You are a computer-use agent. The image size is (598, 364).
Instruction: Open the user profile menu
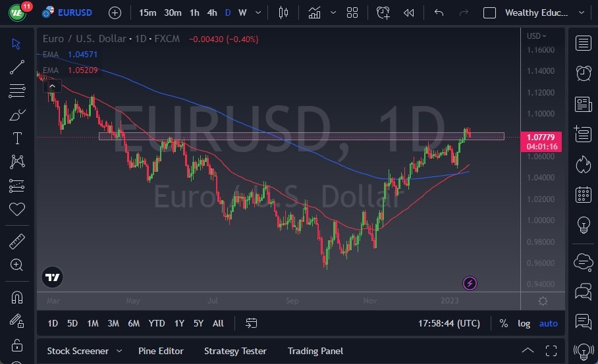coord(18,13)
